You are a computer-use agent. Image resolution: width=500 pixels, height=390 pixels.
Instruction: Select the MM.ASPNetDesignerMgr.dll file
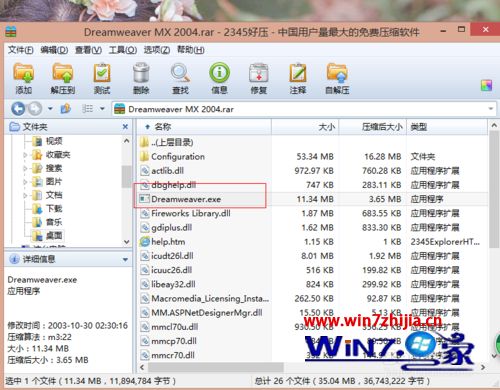[207, 313]
